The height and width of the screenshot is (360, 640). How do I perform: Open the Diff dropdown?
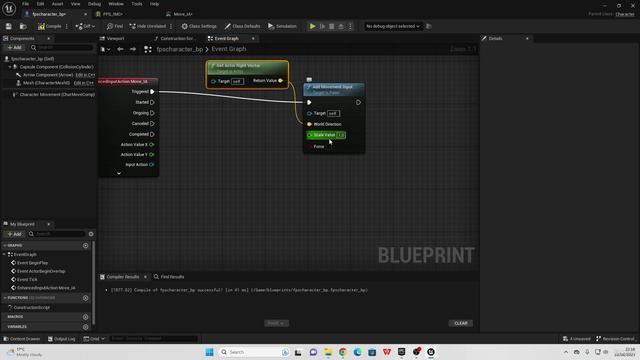click(x=85, y=26)
